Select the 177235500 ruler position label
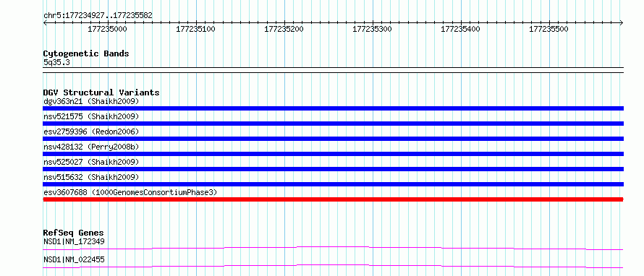 (548, 29)
